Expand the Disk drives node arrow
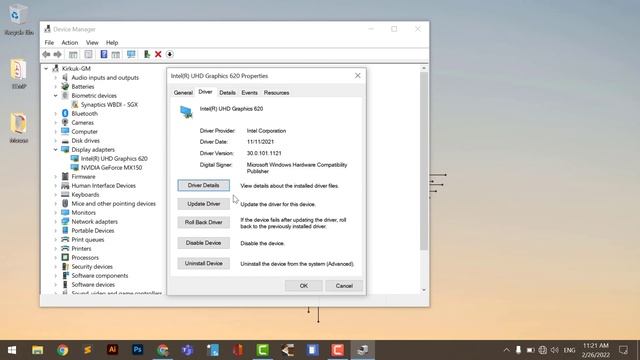The width and height of the screenshot is (640, 360). (x=56, y=140)
